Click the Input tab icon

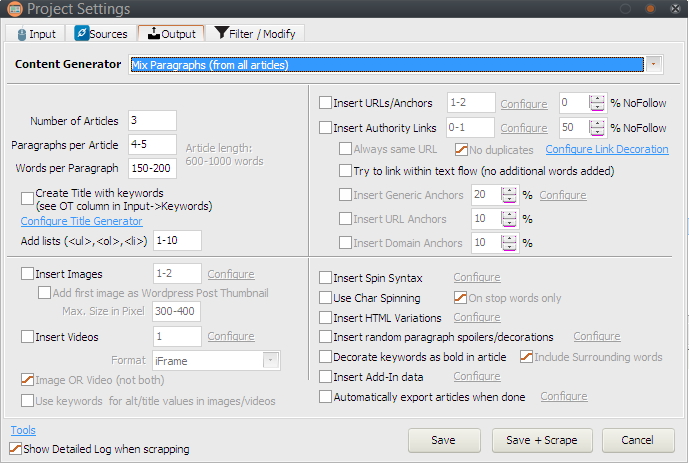[22, 34]
